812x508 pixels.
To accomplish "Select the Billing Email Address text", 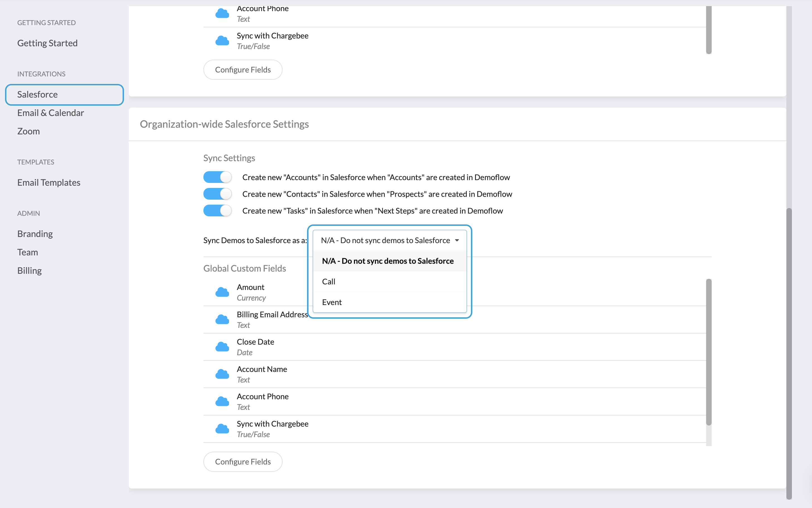I will (272, 315).
